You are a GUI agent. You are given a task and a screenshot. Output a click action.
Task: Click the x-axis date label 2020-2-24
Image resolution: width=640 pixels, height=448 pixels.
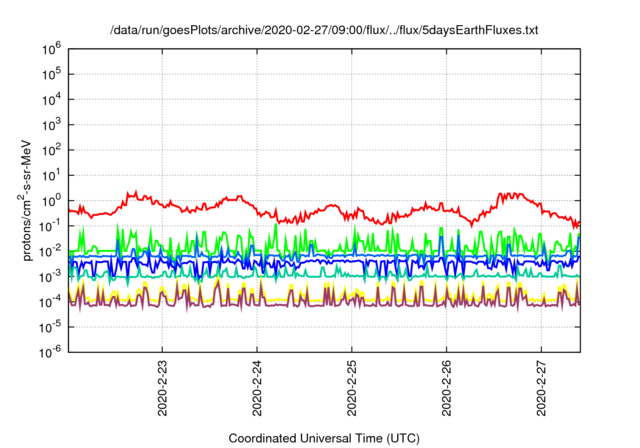coord(257,388)
